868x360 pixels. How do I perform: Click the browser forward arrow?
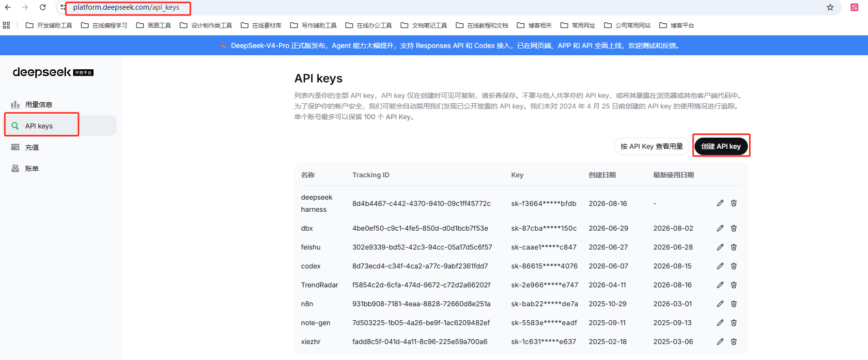click(x=25, y=7)
